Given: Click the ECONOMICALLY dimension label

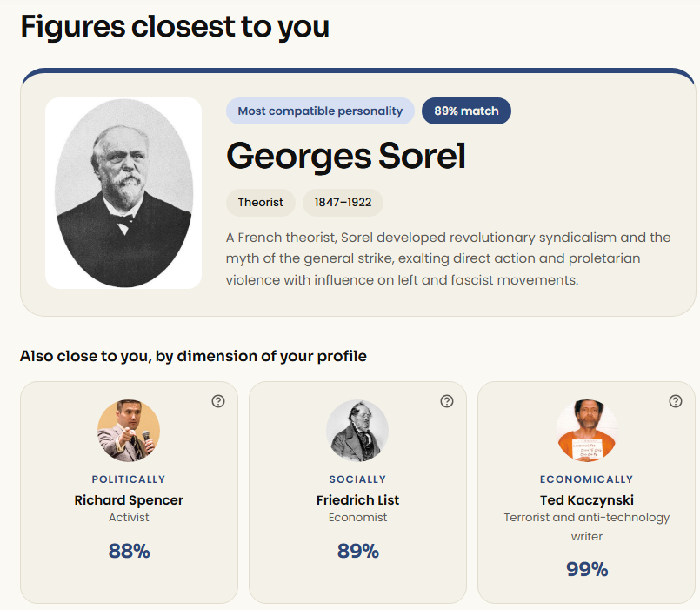Looking at the screenshot, I should pyautogui.click(x=587, y=479).
